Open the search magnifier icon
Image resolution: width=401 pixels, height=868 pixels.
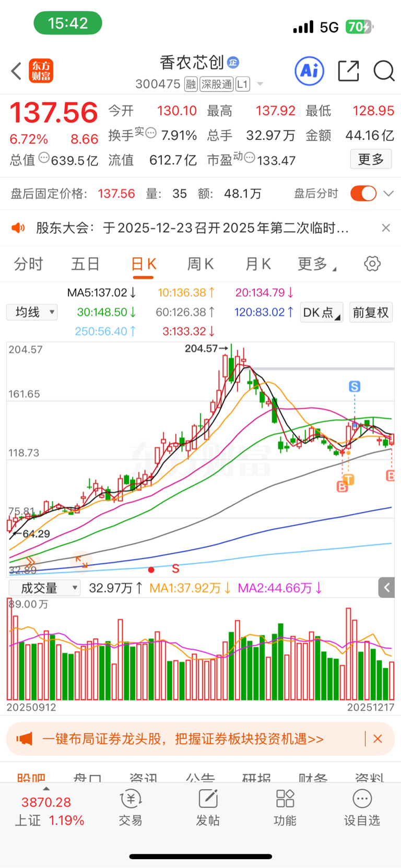tap(384, 71)
